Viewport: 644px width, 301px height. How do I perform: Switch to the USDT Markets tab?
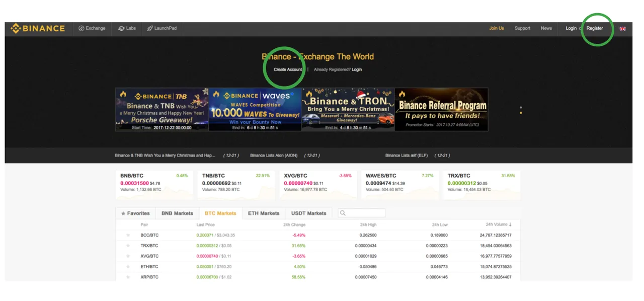point(309,213)
